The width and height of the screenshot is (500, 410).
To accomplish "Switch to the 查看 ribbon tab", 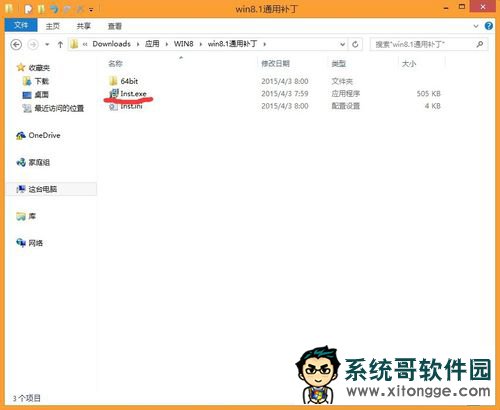I will coord(115,26).
